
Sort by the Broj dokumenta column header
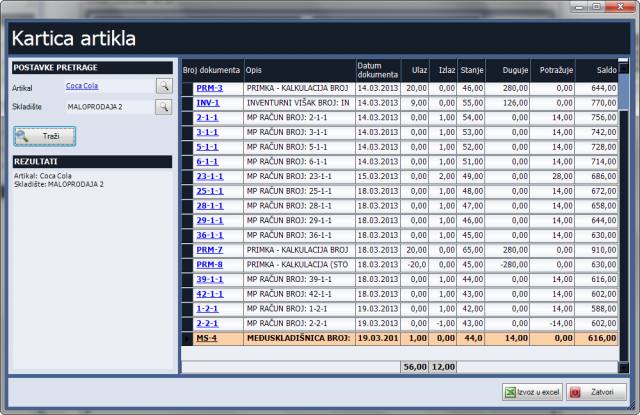211,70
